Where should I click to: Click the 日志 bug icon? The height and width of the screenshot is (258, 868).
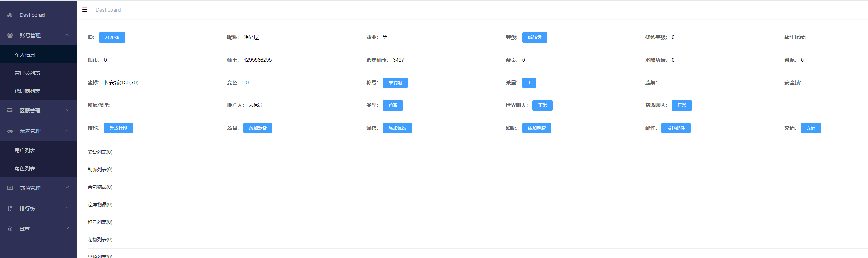(10, 229)
